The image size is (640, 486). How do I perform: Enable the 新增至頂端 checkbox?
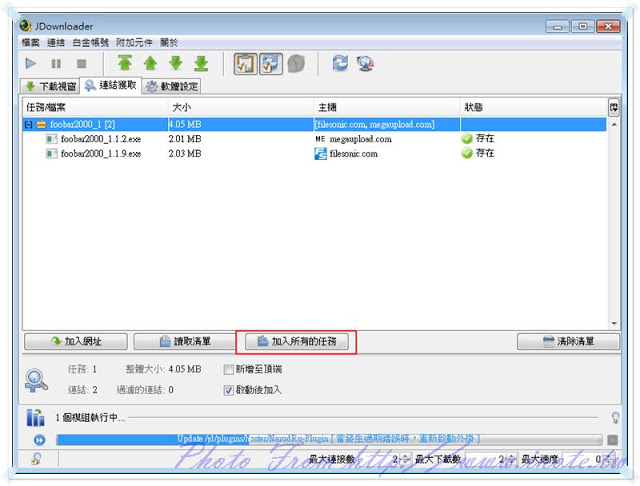(229, 370)
